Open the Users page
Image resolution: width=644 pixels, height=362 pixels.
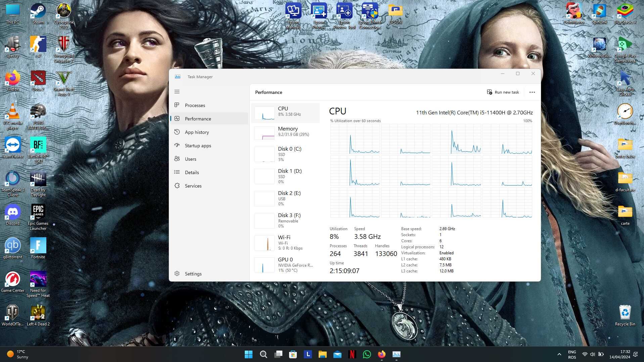[x=209, y=159]
